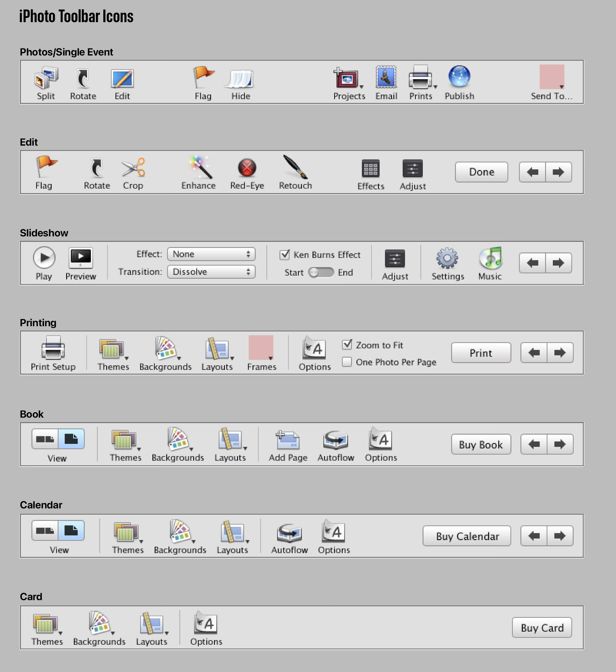616x672 pixels.
Task: Open the Effects grid panel
Action: point(371,168)
